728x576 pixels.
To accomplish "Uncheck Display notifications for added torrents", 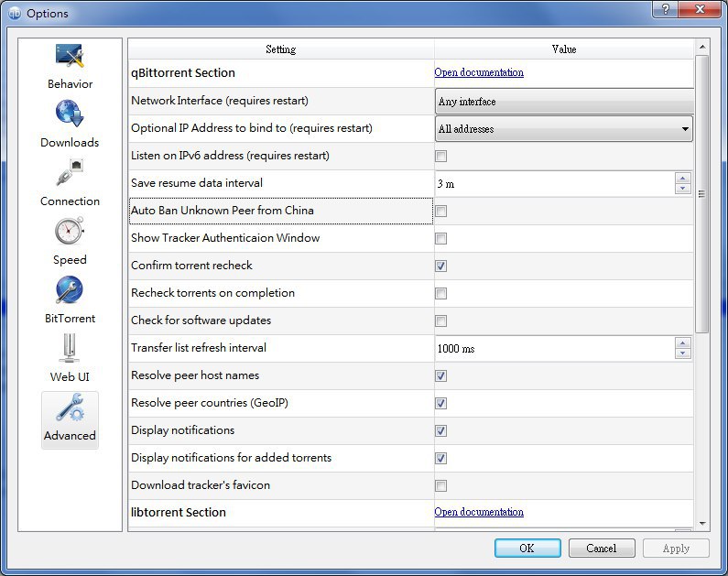I will click(x=441, y=458).
